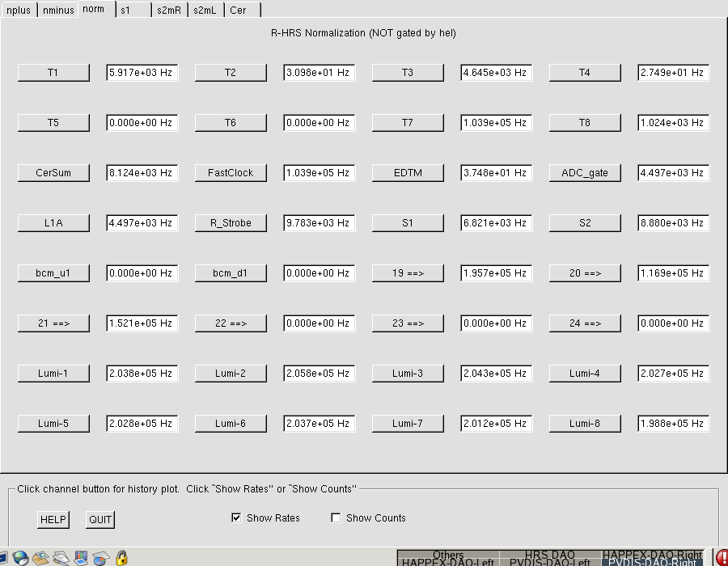This screenshot has width=728, height=566.
Task: Click the EDTM rate field 3.748e+01 Hz
Action: [x=497, y=172]
